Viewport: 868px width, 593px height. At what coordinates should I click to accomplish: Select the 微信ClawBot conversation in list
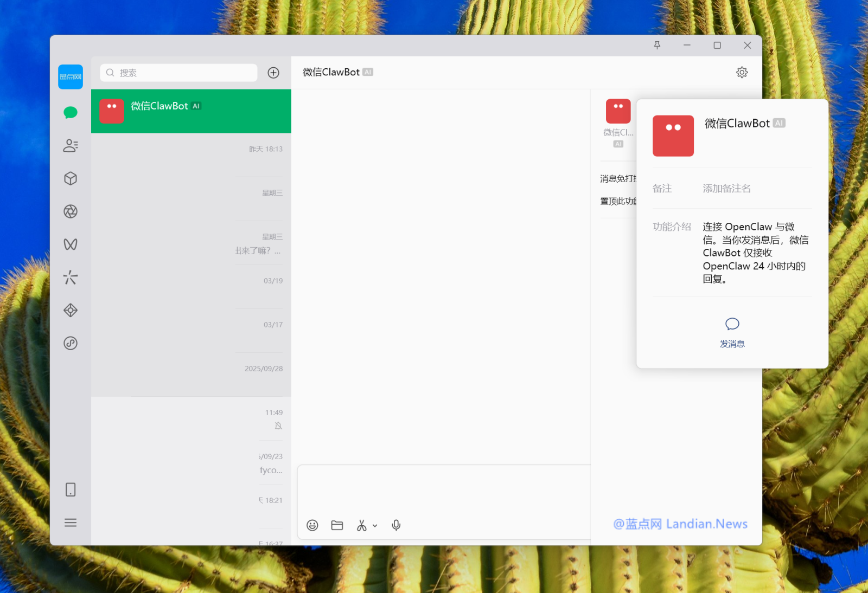[x=191, y=111]
